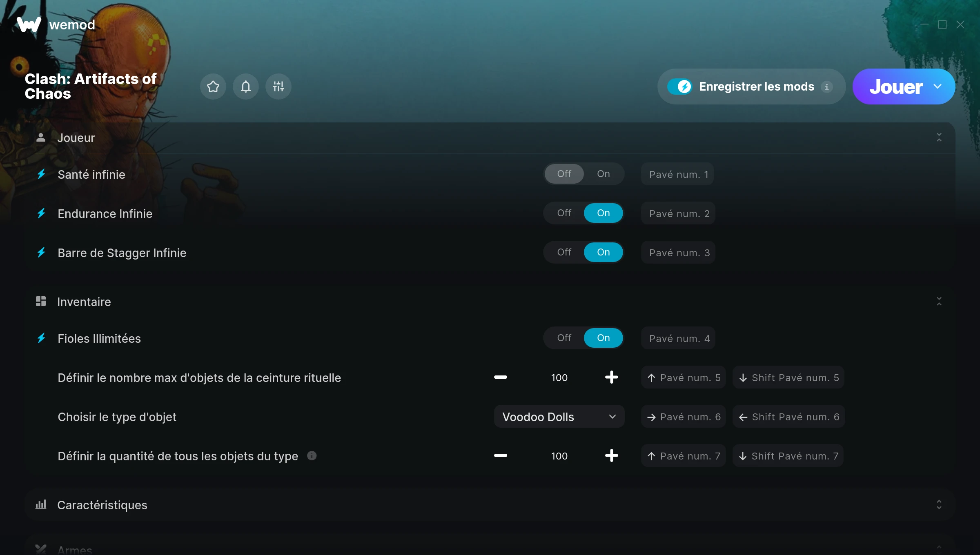Click the WeMod logo

(x=29, y=24)
